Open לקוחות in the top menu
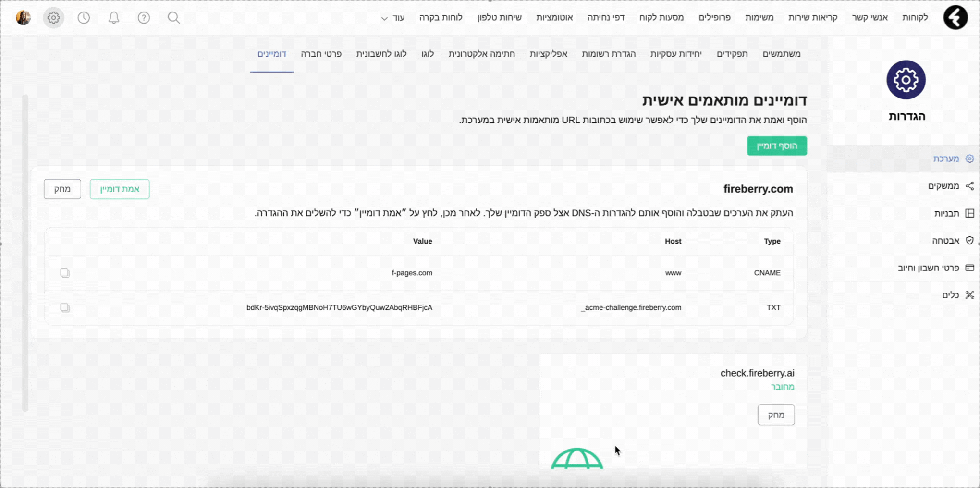Image resolution: width=980 pixels, height=488 pixels. 915,17
